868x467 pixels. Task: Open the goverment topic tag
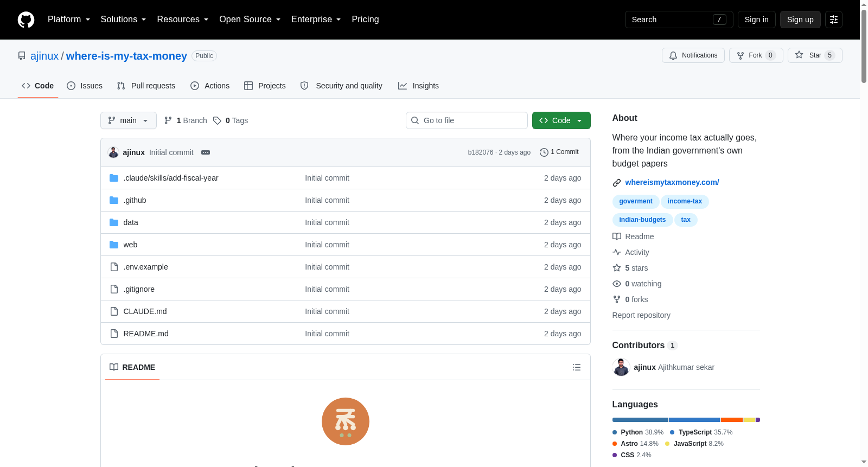tap(636, 201)
